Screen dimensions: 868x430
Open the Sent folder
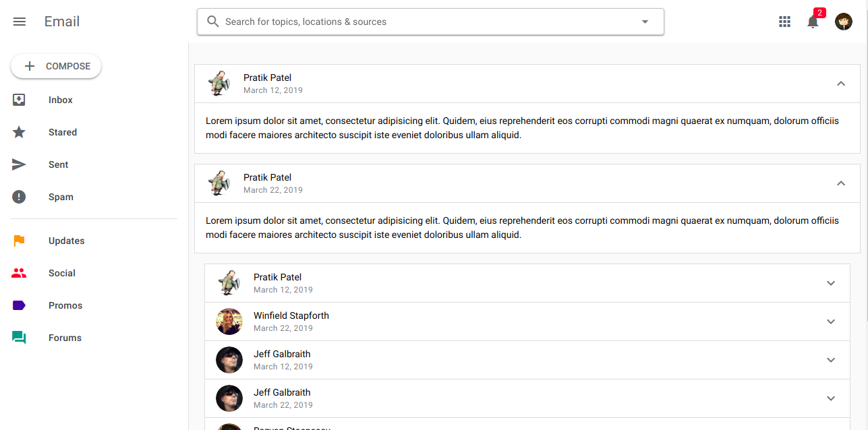94,164
